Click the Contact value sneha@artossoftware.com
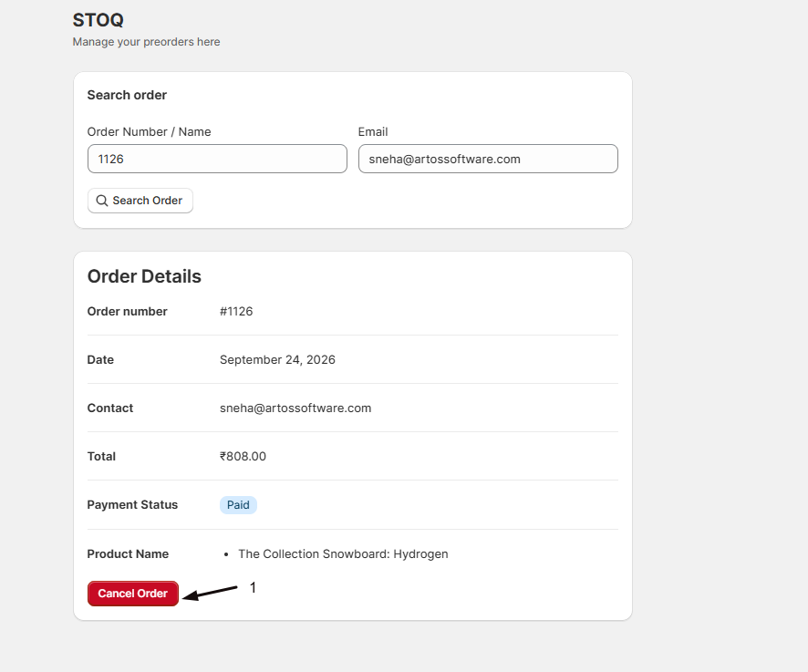 (x=295, y=408)
